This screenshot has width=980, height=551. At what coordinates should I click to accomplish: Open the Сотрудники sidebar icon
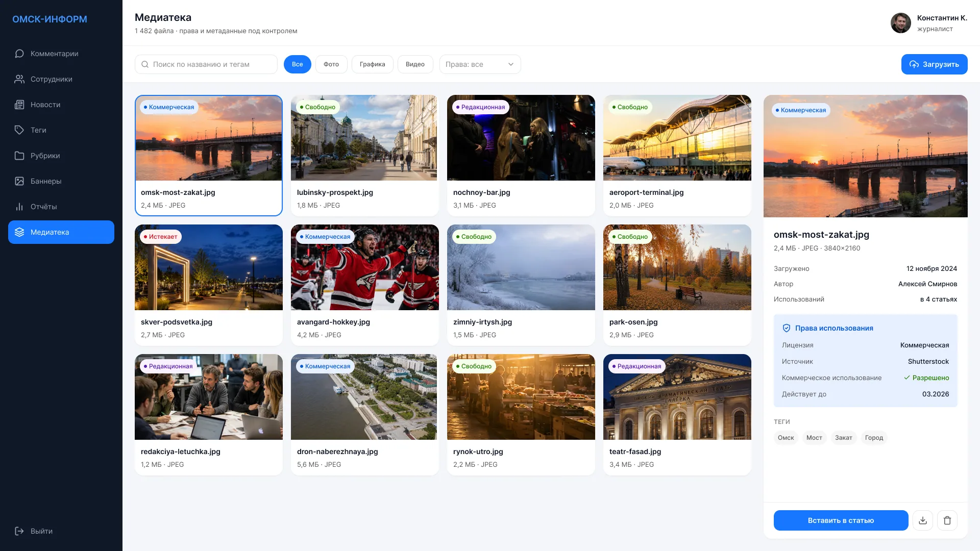(x=19, y=79)
